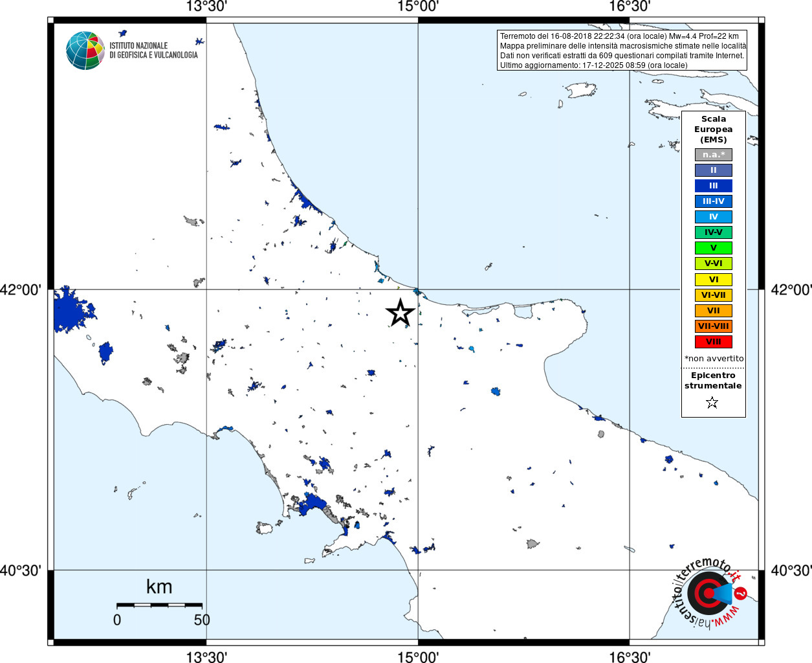Select the VII-VIII intensity legend swatch
This screenshot has width=812, height=663.
click(714, 326)
